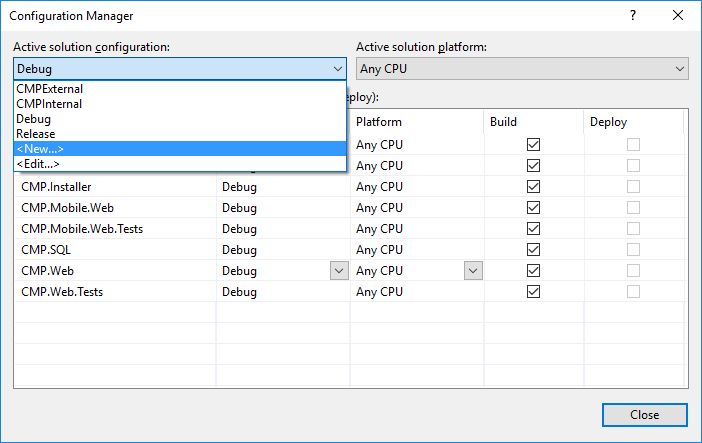The width and height of the screenshot is (702, 443).
Task: Select the CMP.Installer project row
Action: (351, 186)
